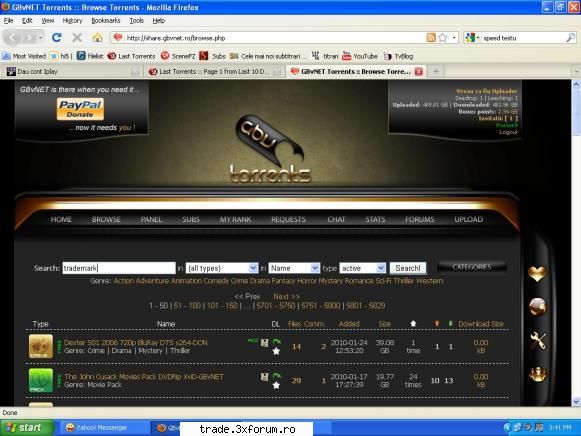Click the GBvNET torrents logo

tap(270, 149)
